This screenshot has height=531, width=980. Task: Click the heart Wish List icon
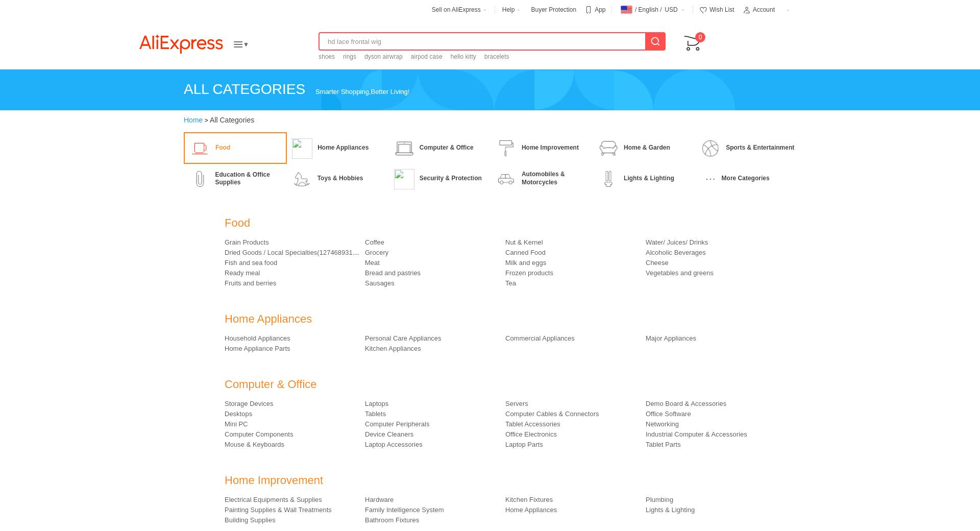click(x=703, y=10)
